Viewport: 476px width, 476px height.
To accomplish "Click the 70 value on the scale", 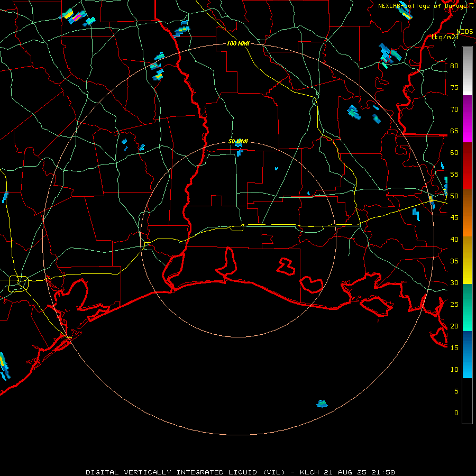I will [x=454, y=109].
